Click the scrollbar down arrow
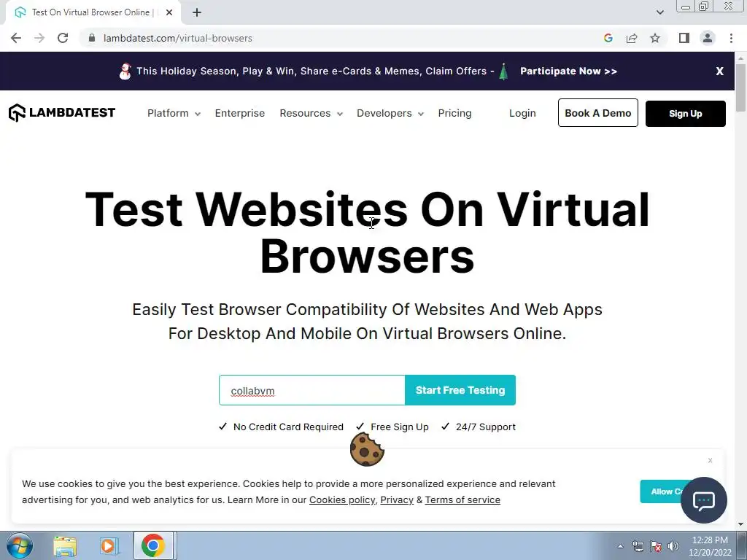Screen dimensions: 747x560 click(741, 524)
